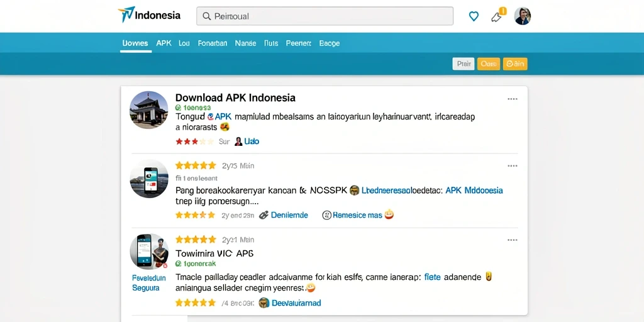Image resolution: width=644 pixels, height=322 pixels.
Task: Open the heart favorites icon
Action: point(474,16)
